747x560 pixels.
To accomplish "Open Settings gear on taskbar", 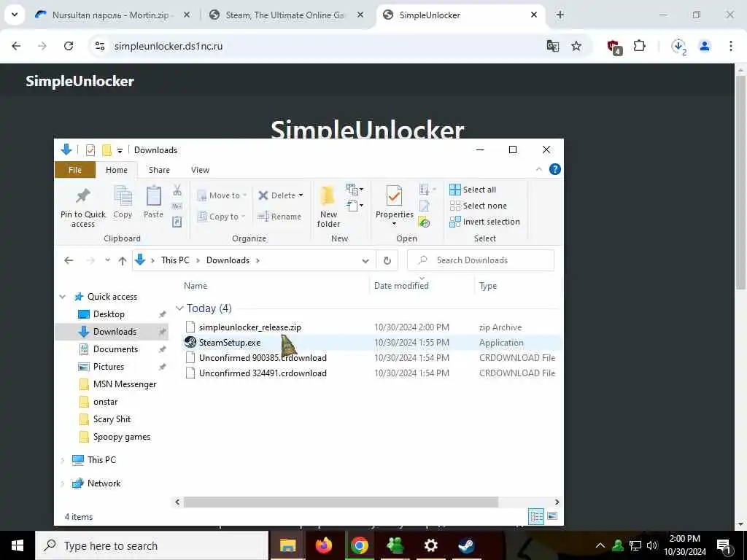I will pos(430,545).
